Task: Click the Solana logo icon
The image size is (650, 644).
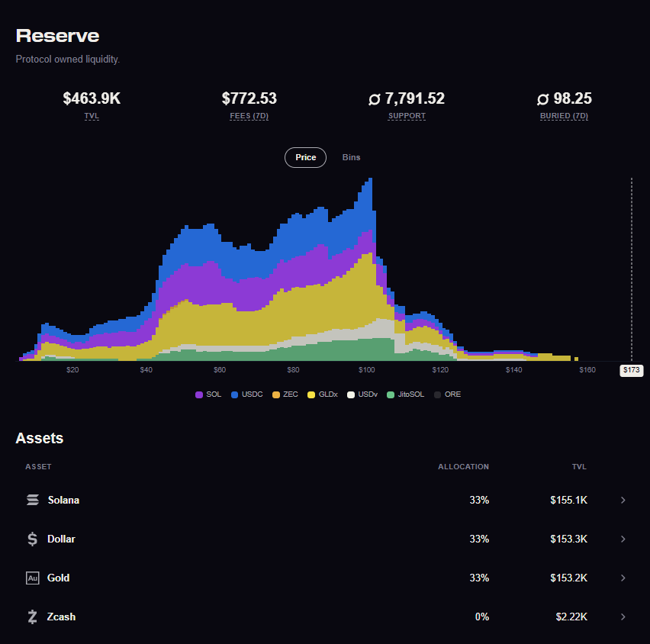Action: tap(33, 500)
